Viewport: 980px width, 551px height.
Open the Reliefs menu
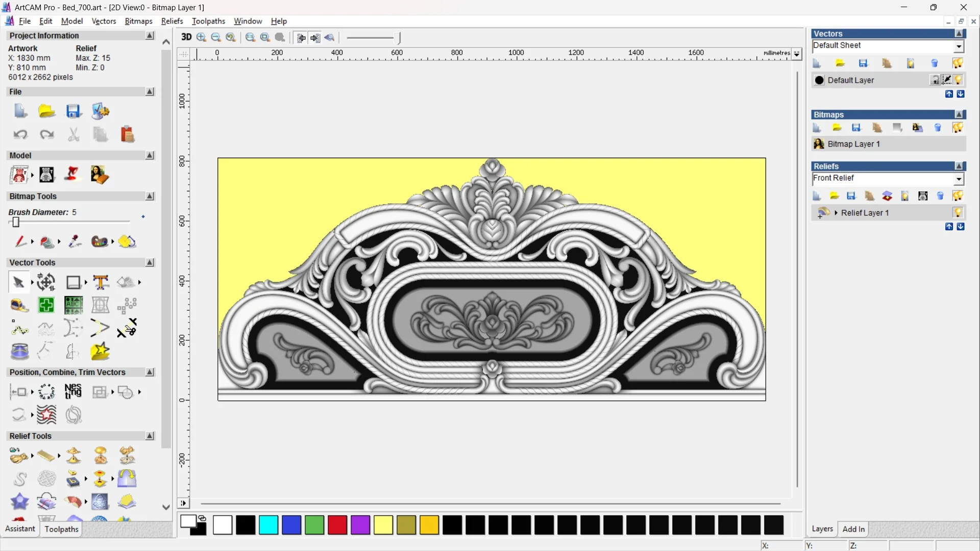(x=172, y=21)
